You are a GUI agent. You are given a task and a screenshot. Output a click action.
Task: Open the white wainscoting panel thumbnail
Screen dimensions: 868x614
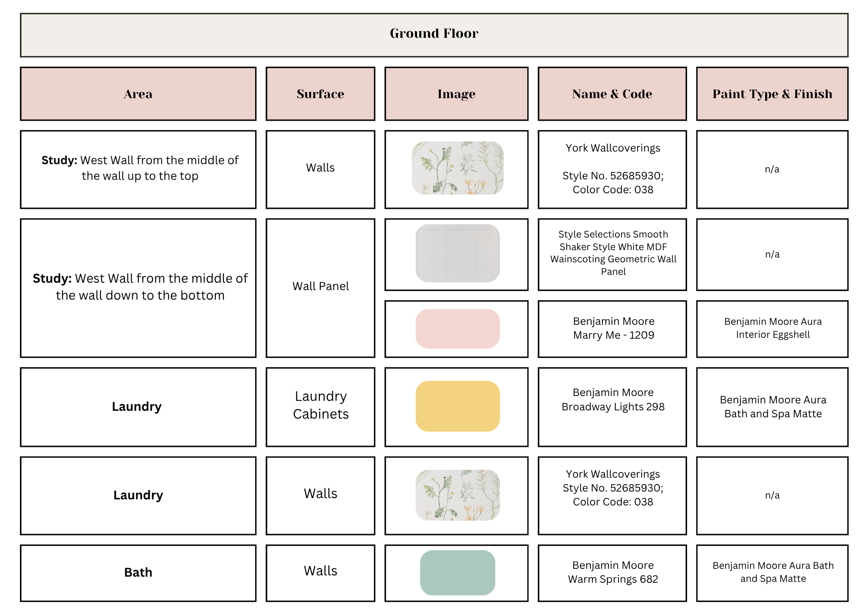(458, 253)
